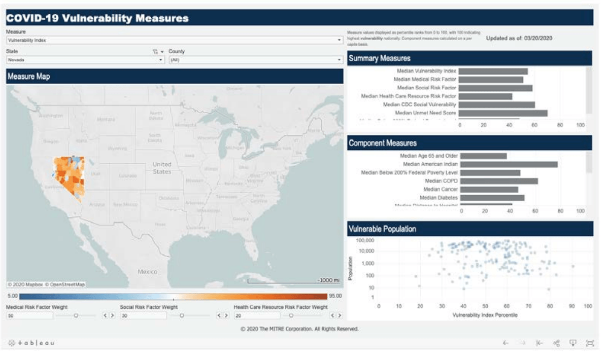Increase Social Risk Factor Weight with right arrow

pos(226,315)
